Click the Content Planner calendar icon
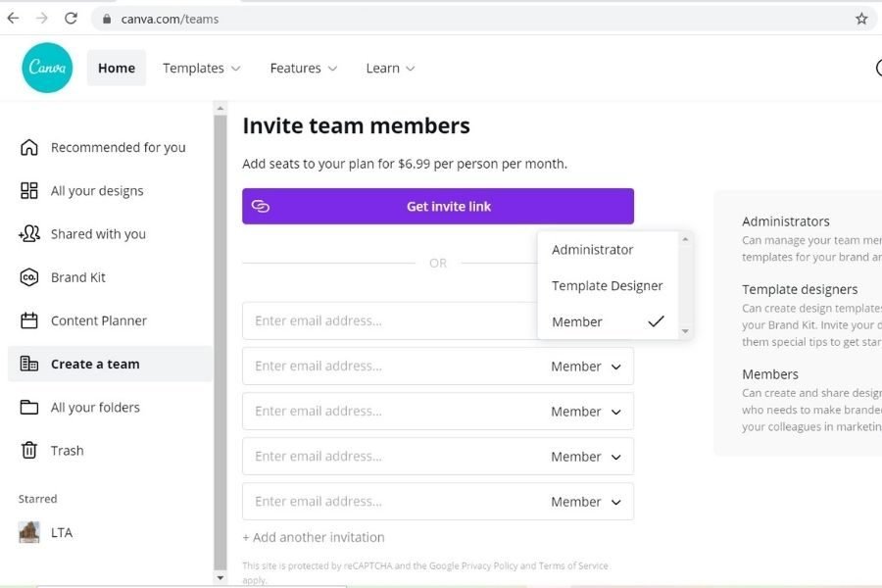This screenshot has height=588, width=882. point(29,320)
